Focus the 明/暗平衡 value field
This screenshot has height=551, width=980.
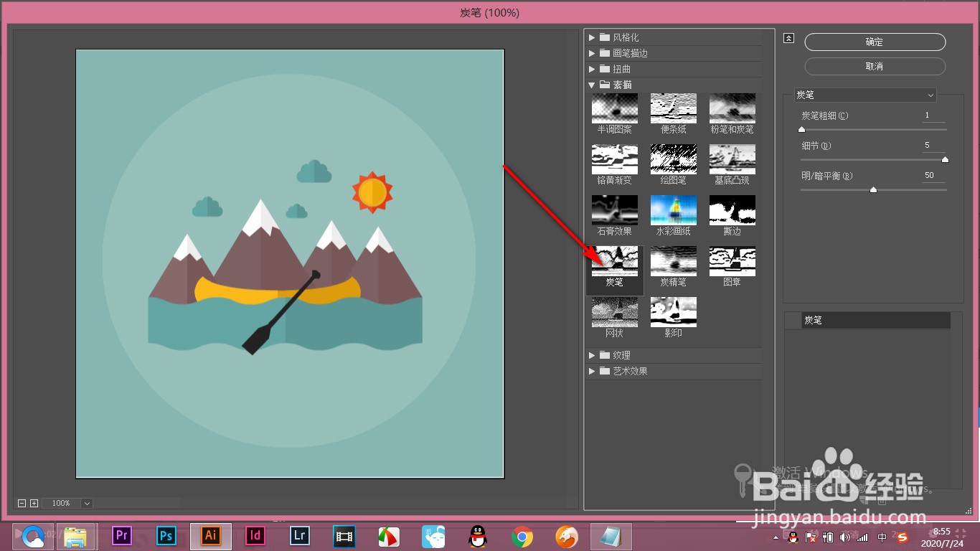click(x=934, y=176)
